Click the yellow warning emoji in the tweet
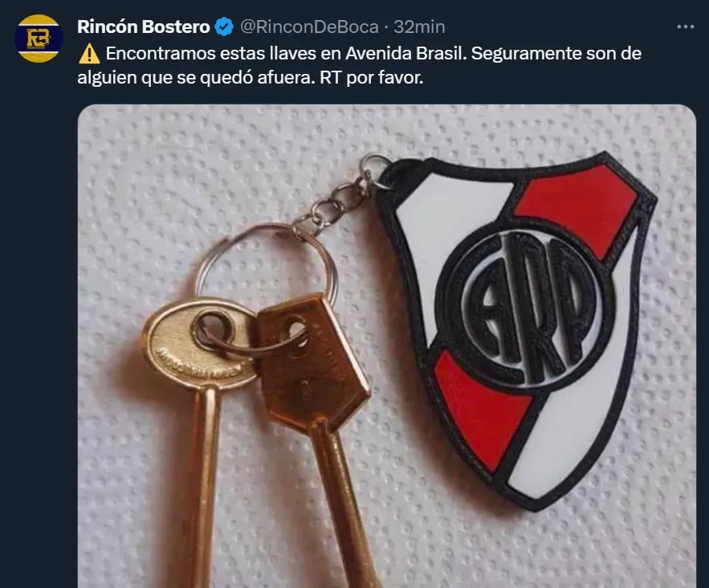Screen dimensions: 709x588 89,54
